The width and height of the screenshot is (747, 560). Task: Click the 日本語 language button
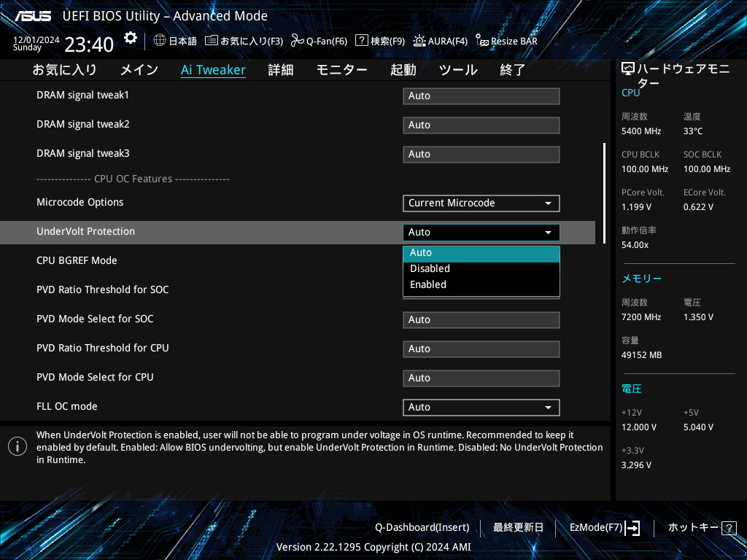(x=175, y=41)
